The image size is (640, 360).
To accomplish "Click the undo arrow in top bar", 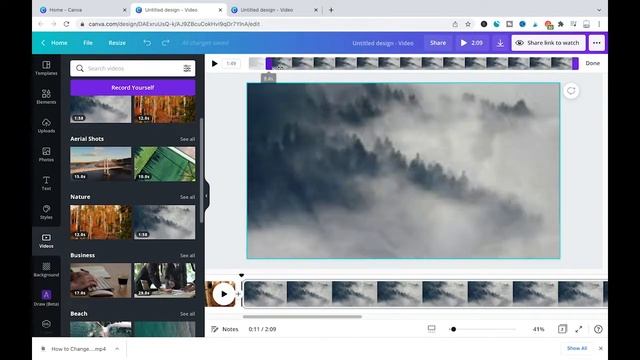I will point(147,43).
